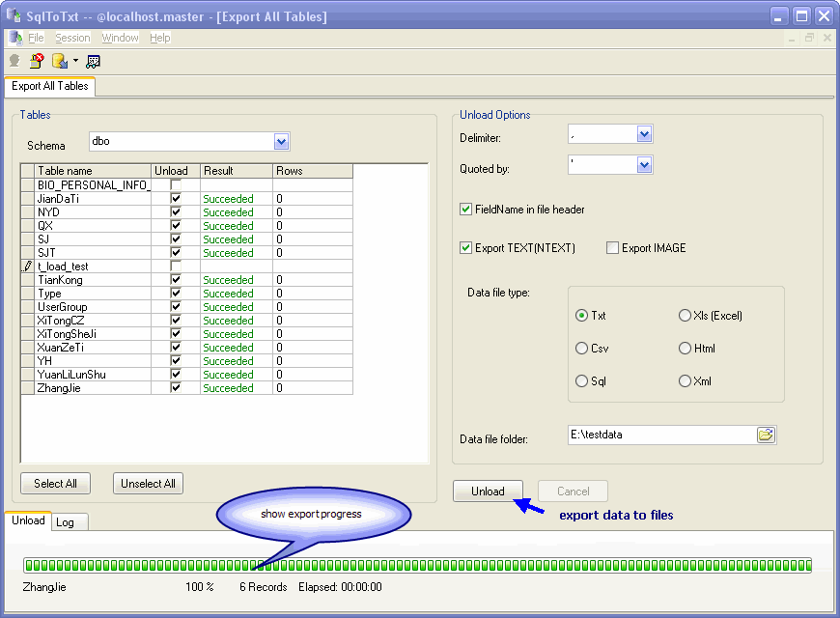Click the SqlToTxt application icon in menu bar

point(15,38)
